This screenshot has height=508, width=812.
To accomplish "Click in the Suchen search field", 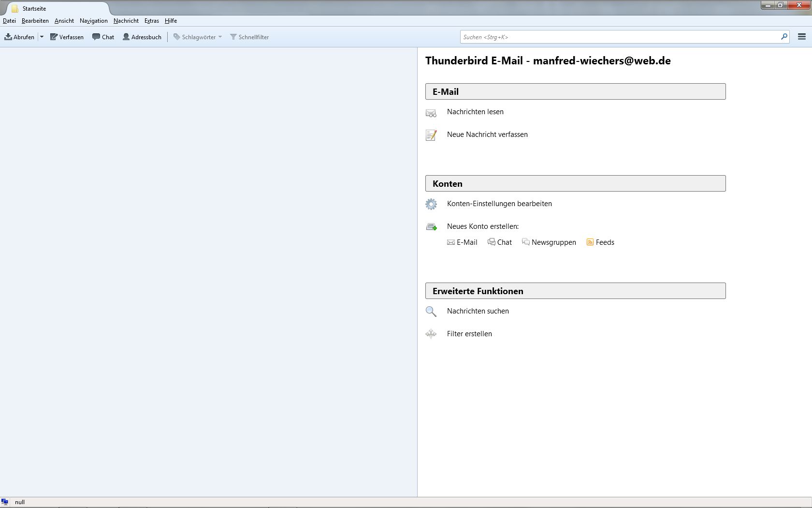I will 619,37.
